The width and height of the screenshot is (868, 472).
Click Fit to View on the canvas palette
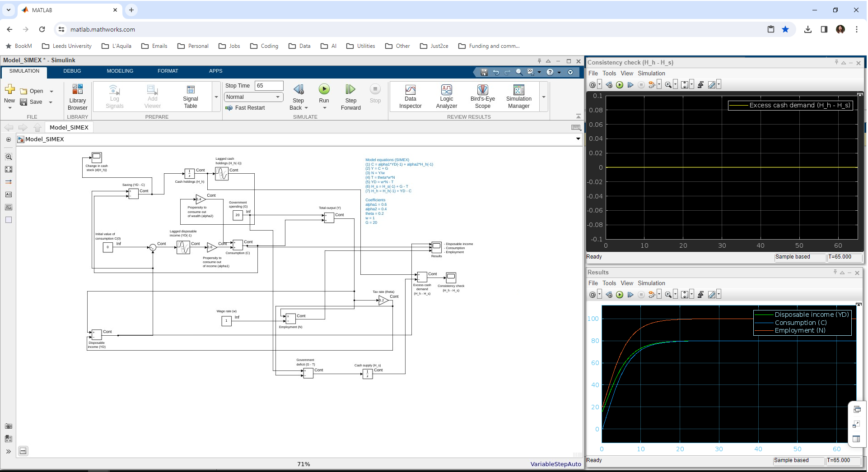[9, 169]
